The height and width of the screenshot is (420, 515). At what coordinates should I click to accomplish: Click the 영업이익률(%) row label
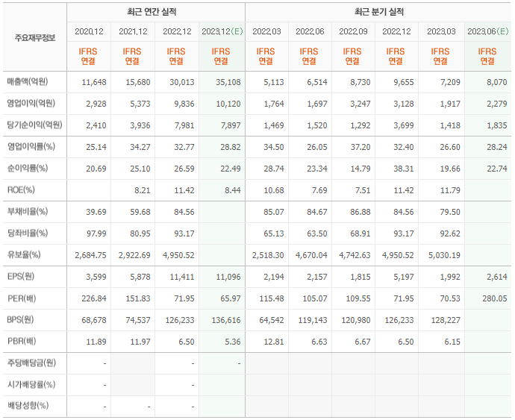(x=31, y=146)
